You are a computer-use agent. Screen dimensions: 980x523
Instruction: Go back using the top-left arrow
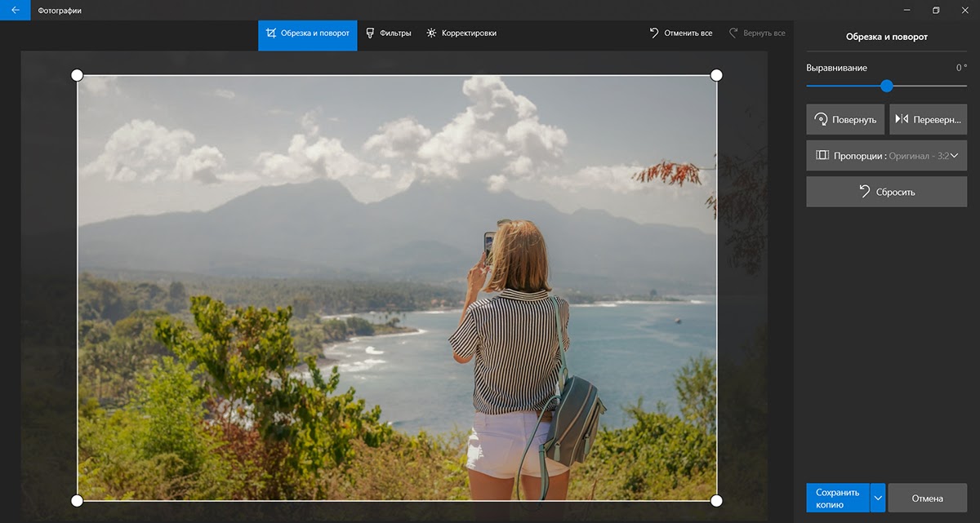click(15, 11)
